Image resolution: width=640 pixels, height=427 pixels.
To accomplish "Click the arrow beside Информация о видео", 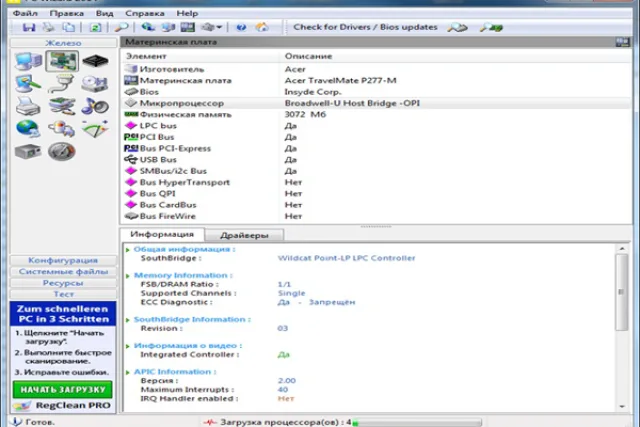I will [x=128, y=346].
